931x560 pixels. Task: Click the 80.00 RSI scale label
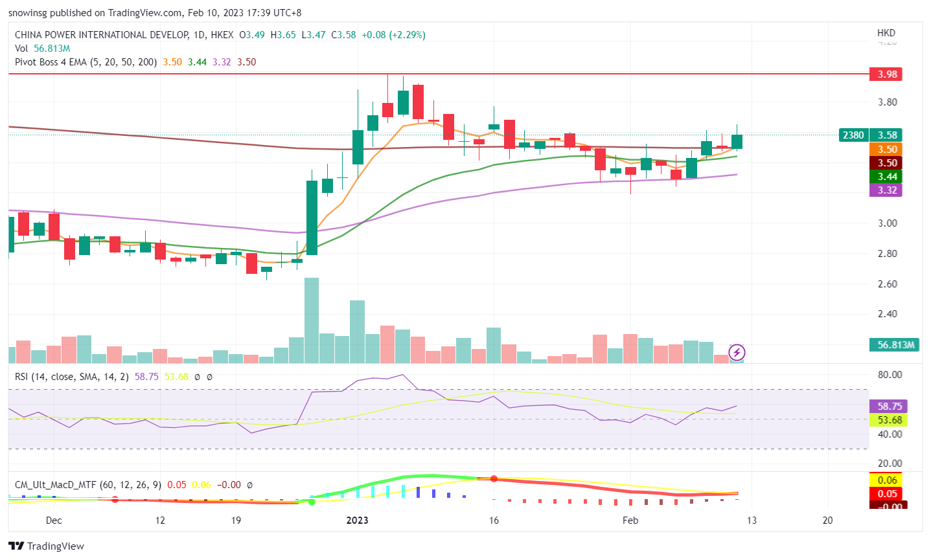889,375
